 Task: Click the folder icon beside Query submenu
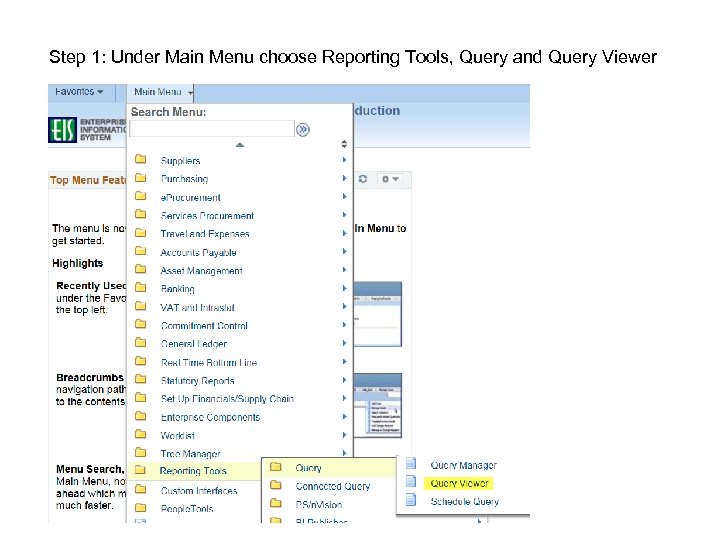276,467
